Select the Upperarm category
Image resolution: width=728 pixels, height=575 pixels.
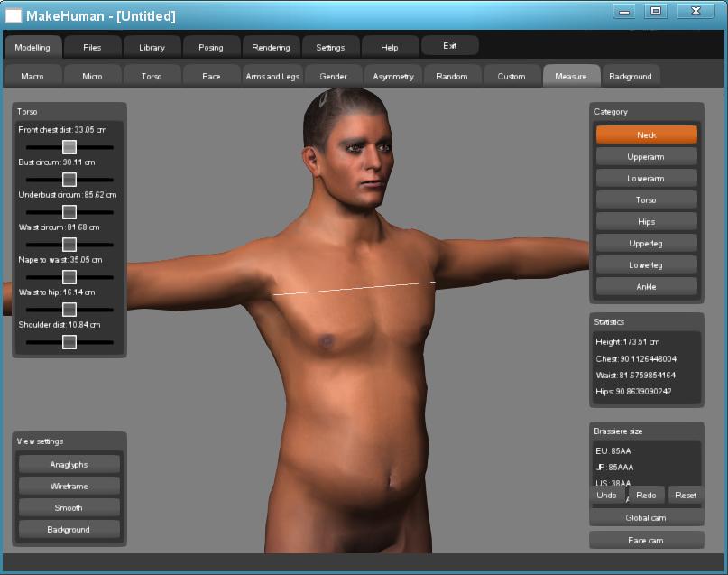(x=646, y=156)
